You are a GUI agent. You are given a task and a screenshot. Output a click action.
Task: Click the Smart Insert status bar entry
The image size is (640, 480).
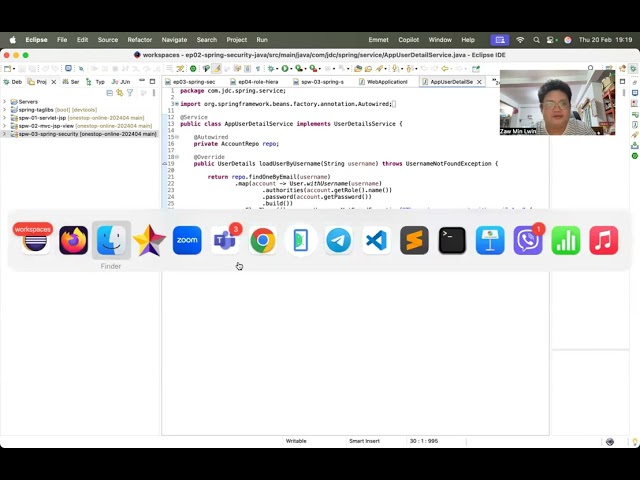click(364, 441)
